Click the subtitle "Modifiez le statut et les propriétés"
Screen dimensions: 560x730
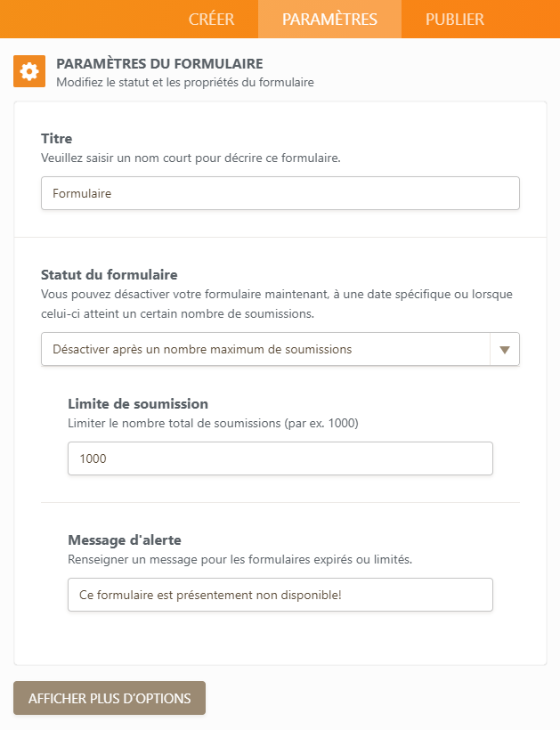[184, 83]
